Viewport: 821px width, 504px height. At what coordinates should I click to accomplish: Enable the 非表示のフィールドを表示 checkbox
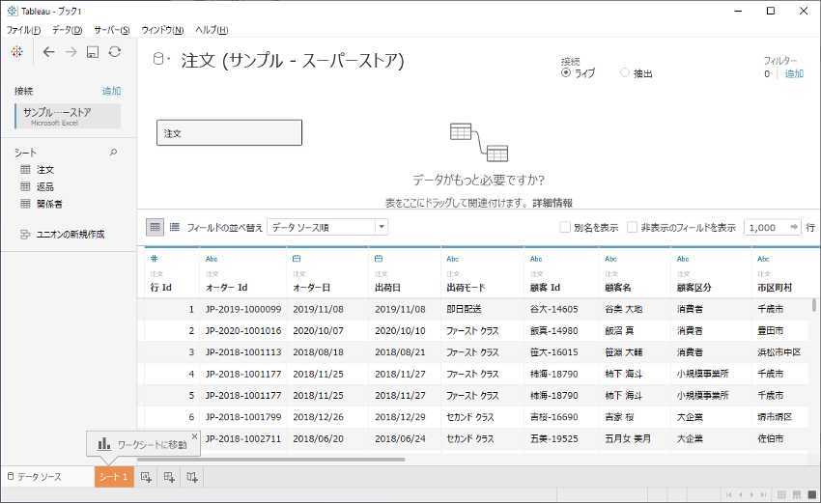[x=632, y=227]
